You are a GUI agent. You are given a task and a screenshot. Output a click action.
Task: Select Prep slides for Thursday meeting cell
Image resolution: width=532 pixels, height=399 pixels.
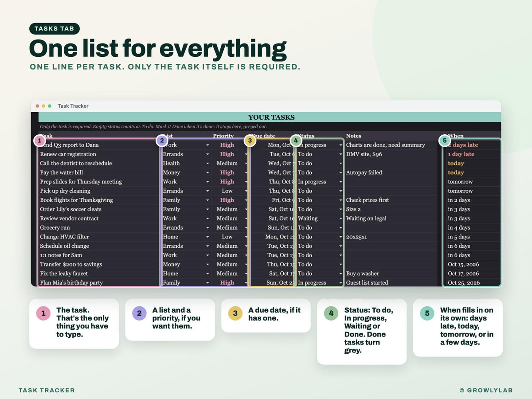(99, 182)
